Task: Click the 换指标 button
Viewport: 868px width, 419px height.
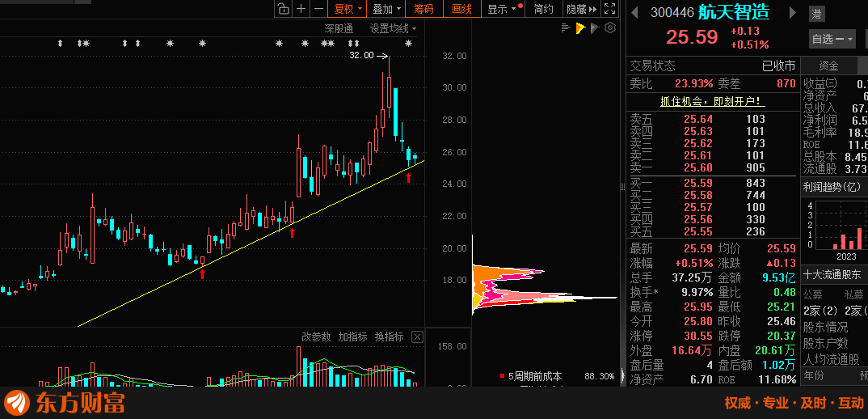Action: (390, 336)
